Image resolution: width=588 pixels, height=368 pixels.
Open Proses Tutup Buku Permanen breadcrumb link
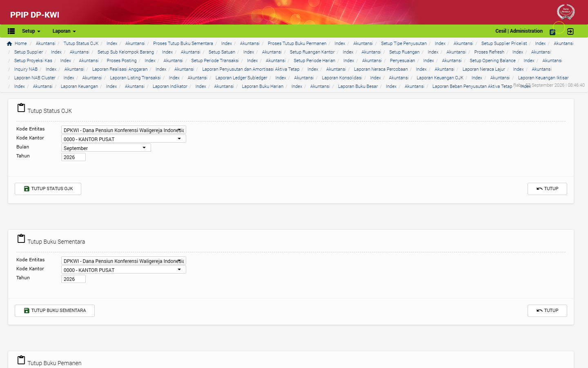point(297,43)
